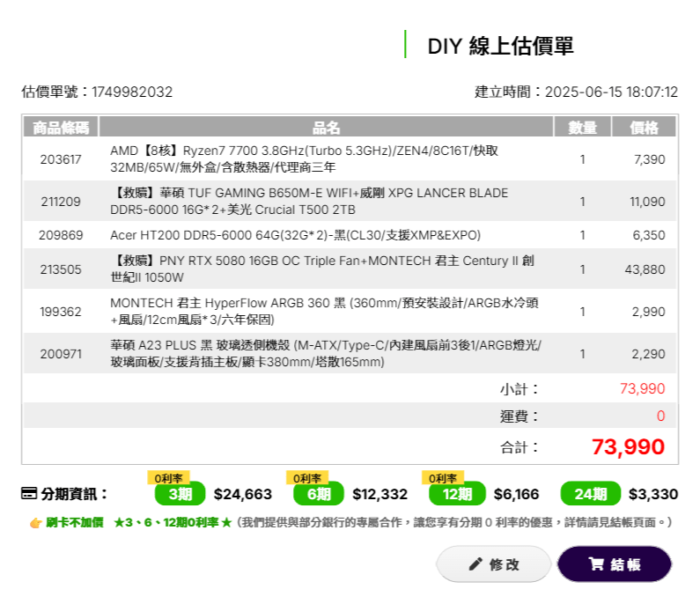Click product code 213505
The width and height of the screenshot is (700, 604).
61,269
